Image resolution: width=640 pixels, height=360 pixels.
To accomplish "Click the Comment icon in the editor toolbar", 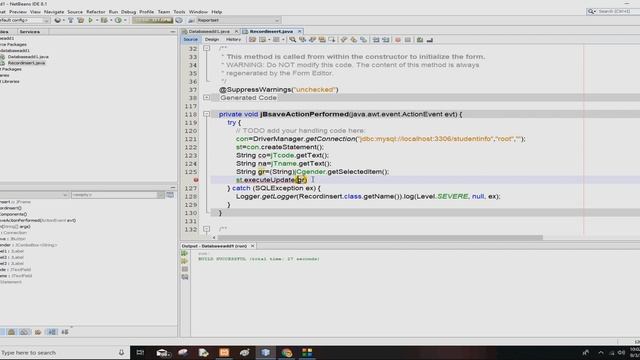I will [420, 40].
